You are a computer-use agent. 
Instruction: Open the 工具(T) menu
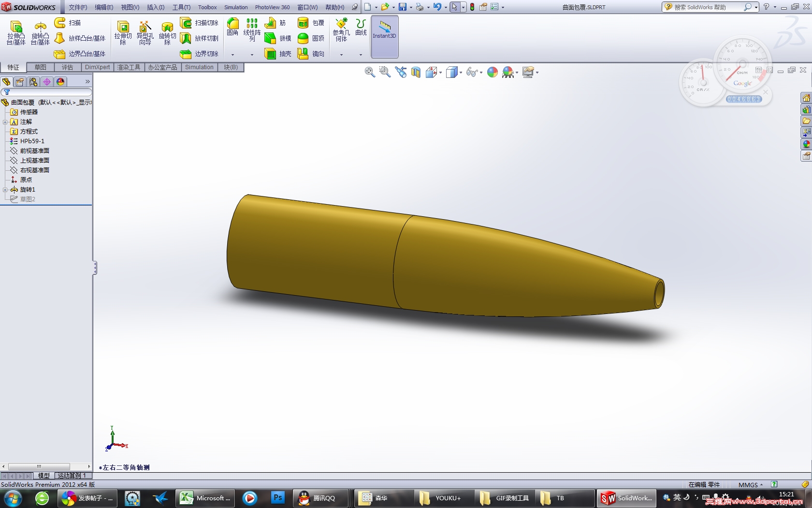point(181,7)
